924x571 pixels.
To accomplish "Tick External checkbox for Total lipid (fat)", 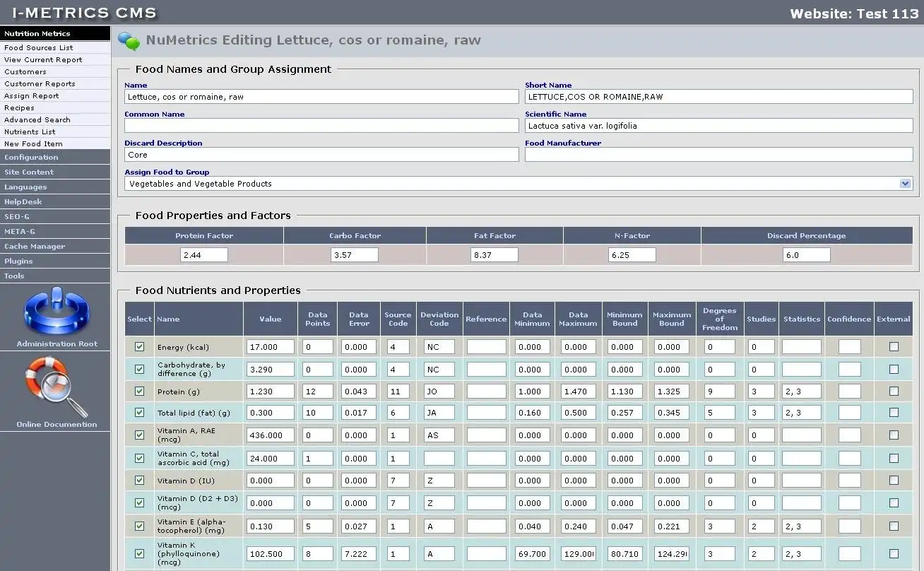I will click(894, 413).
